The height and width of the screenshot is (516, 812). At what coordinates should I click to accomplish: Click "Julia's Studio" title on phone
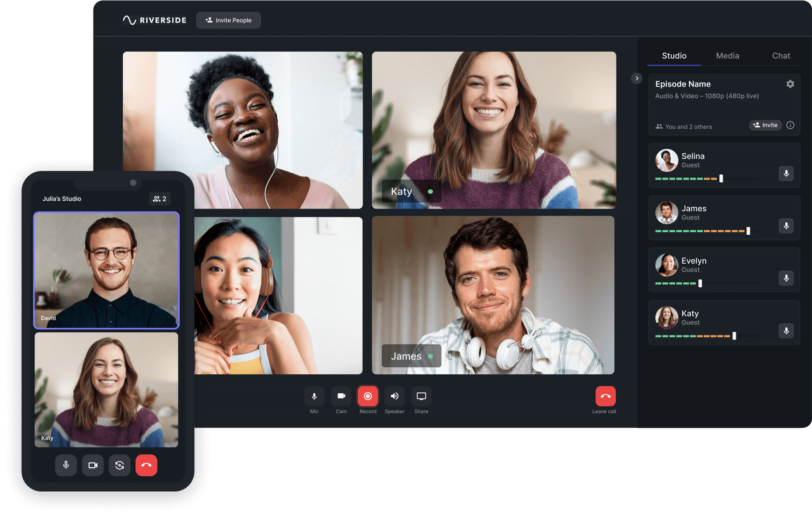(62, 199)
